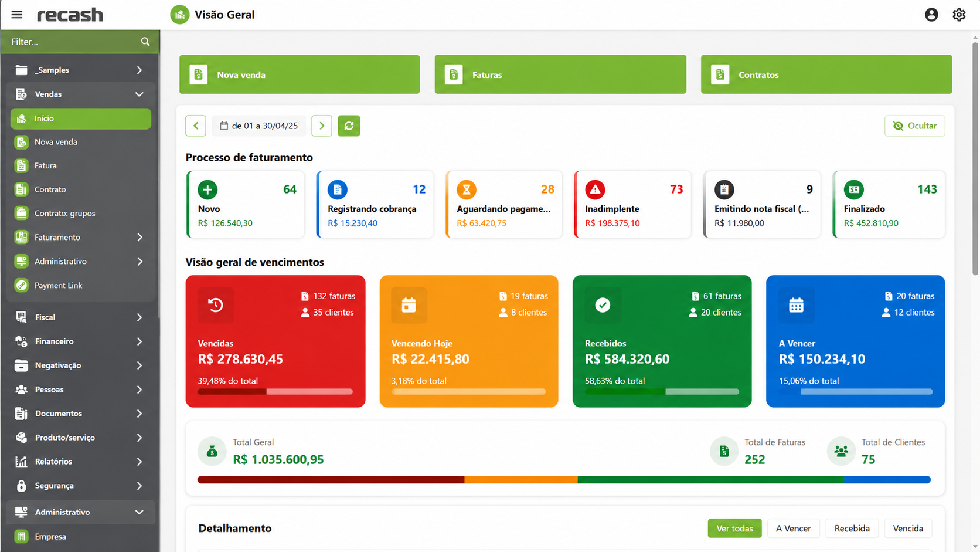The width and height of the screenshot is (980, 552).
Task: Click the money bag Total Geral icon
Action: click(x=212, y=451)
